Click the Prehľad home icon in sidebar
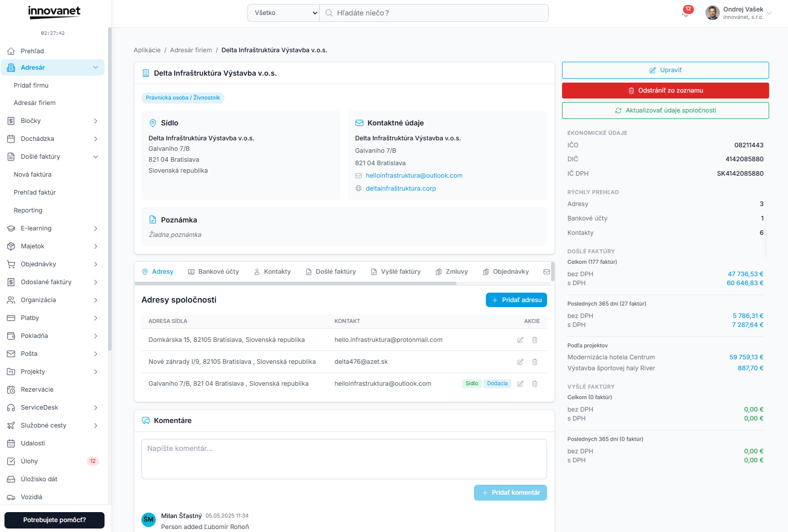788x532 pixels. click(x=11, y=51)
